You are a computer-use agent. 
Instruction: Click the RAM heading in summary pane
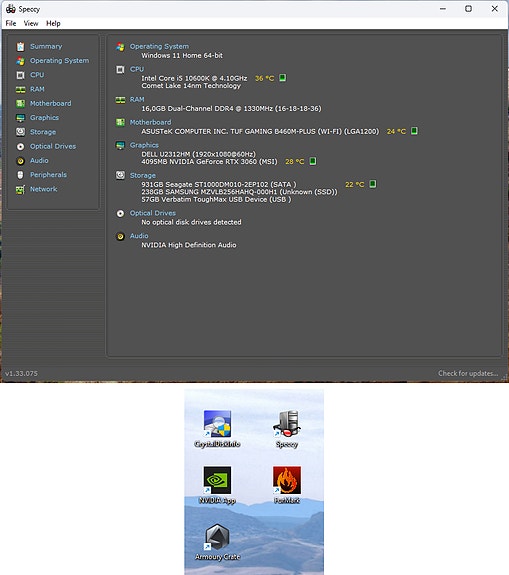tap(137, 99)
